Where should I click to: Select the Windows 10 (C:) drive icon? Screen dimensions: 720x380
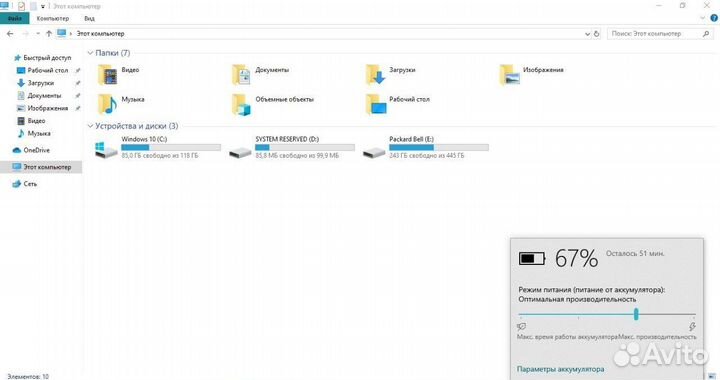point(106,150)
